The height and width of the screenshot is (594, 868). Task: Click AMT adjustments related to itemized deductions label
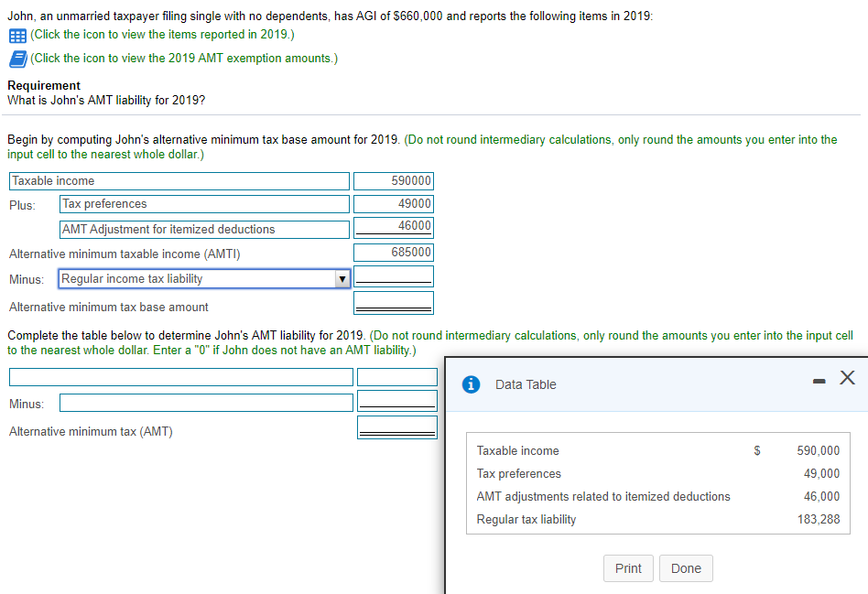click(603, 497)
